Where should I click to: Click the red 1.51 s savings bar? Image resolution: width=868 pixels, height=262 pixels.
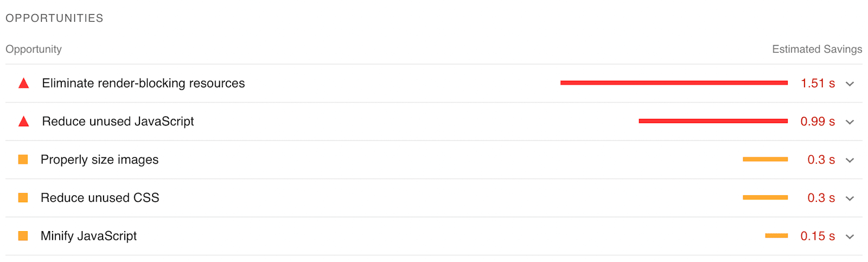coord(674,83)
